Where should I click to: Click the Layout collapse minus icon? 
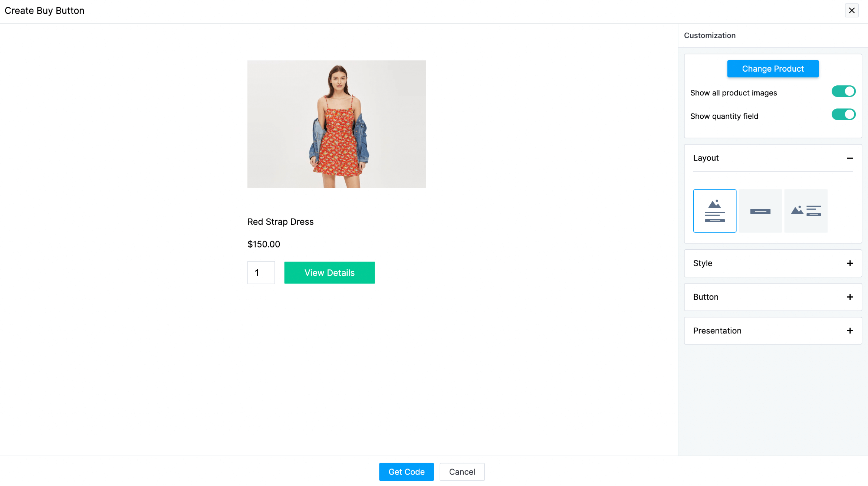[850, 158]
